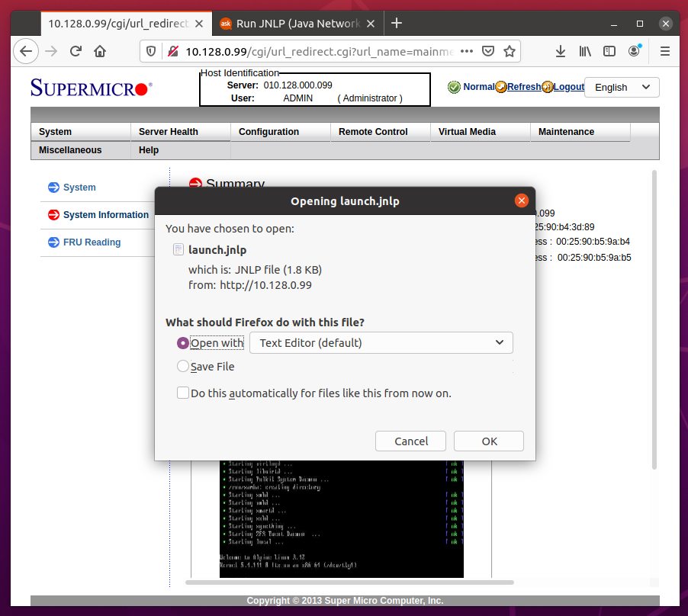
Task: Open a new browser tab
Action: 396,23
